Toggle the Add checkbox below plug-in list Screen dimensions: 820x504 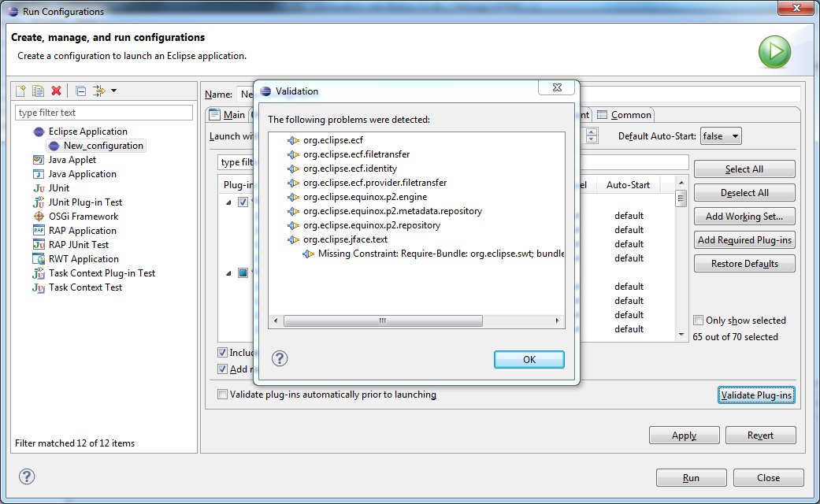point(223,369)
